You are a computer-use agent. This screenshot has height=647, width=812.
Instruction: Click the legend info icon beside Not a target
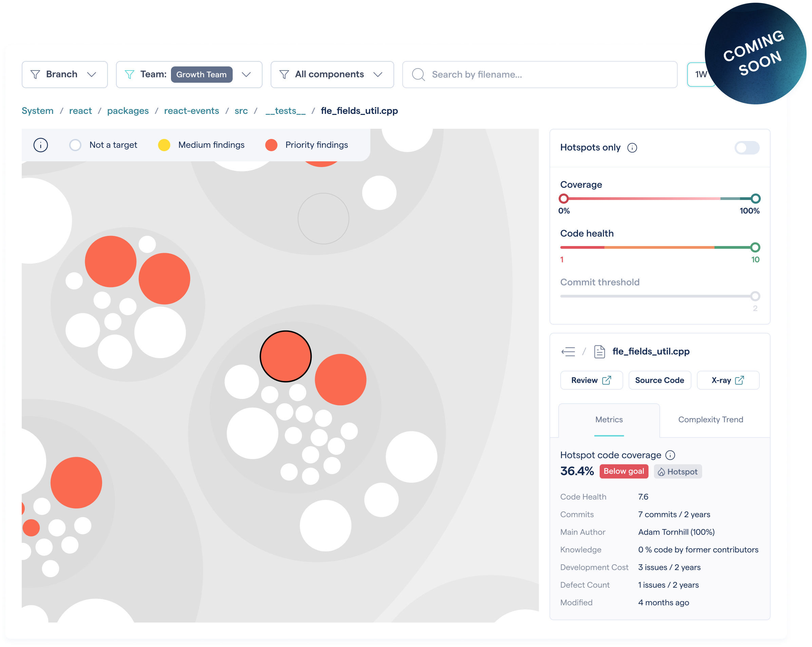point(41,145)
